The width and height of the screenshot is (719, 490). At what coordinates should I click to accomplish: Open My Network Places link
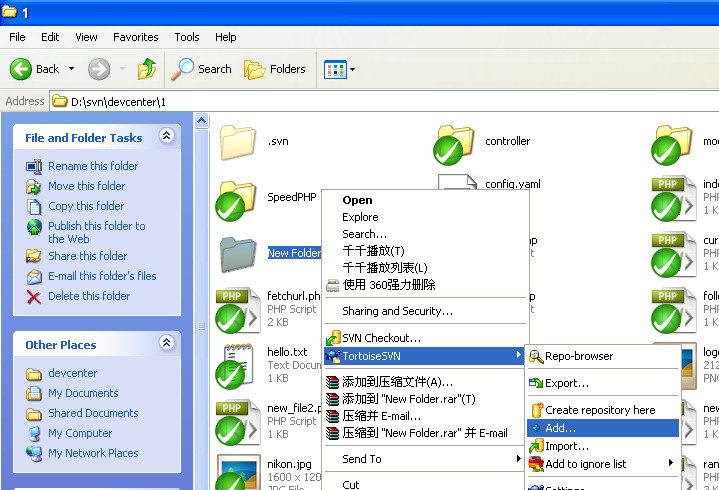click(x=93, y=453)
